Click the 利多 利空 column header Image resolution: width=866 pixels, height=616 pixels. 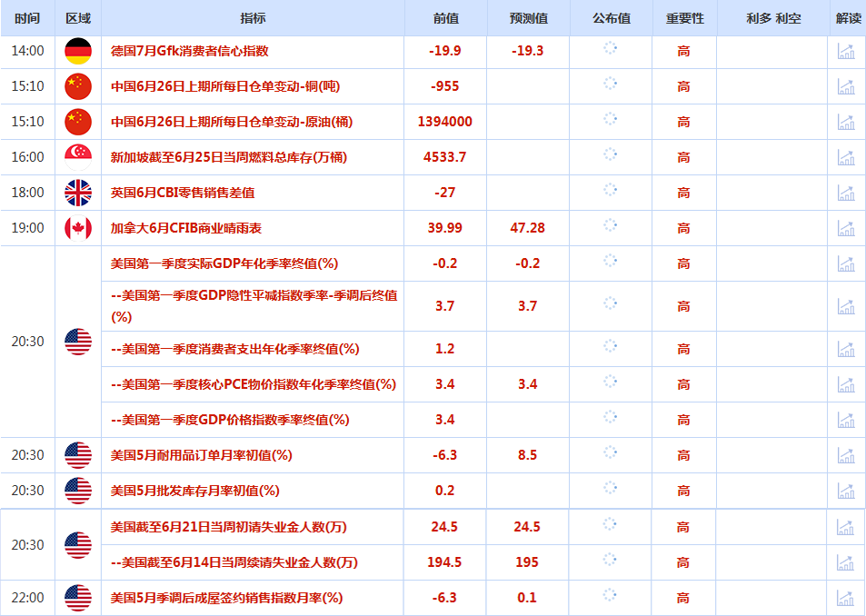point(772,17)
